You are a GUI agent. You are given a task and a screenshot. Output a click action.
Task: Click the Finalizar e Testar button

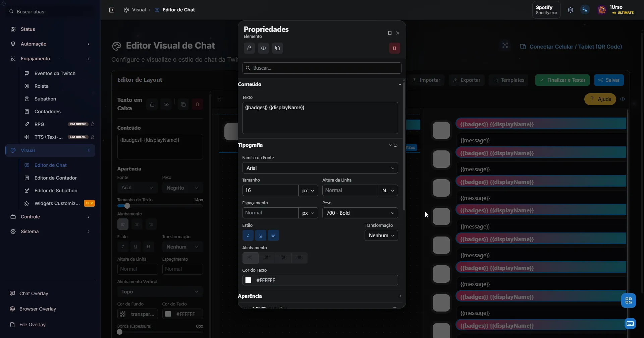pyautogui.click(x=562, y=80)
